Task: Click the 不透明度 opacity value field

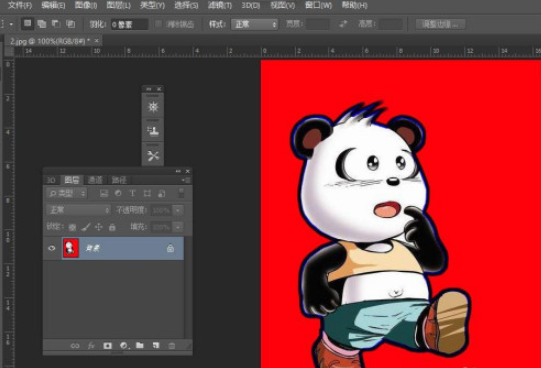Action: (161, 210)
